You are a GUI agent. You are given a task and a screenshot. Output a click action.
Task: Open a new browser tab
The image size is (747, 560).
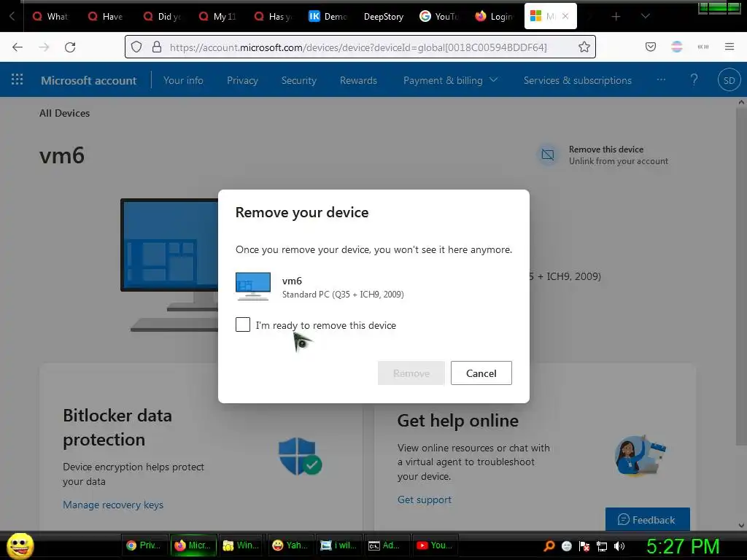click(616, 17)
